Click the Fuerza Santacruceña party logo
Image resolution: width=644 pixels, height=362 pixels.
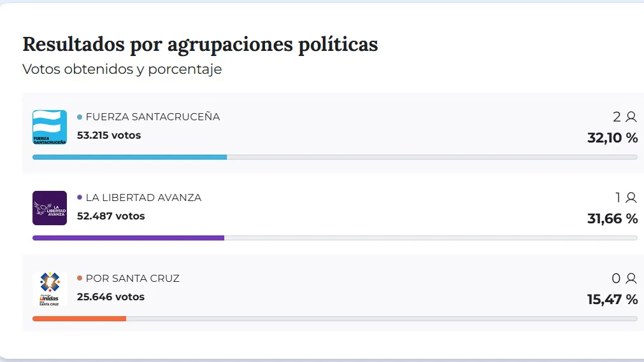50,127
